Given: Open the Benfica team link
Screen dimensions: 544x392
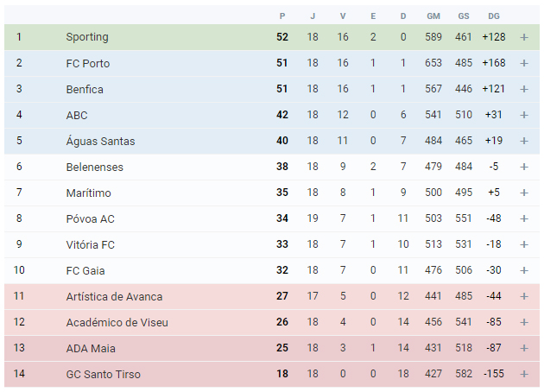Looking at the screenshot, I should click(x=85, y=89).
